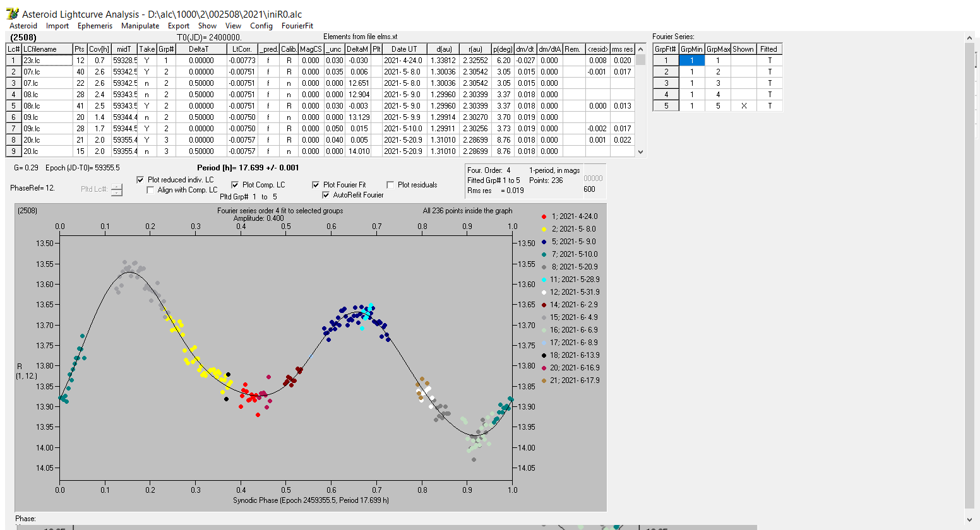Select row with filename 23r.lc
Image resolution: width=980 pixels, height=530 pixels.
coord(320,61)
